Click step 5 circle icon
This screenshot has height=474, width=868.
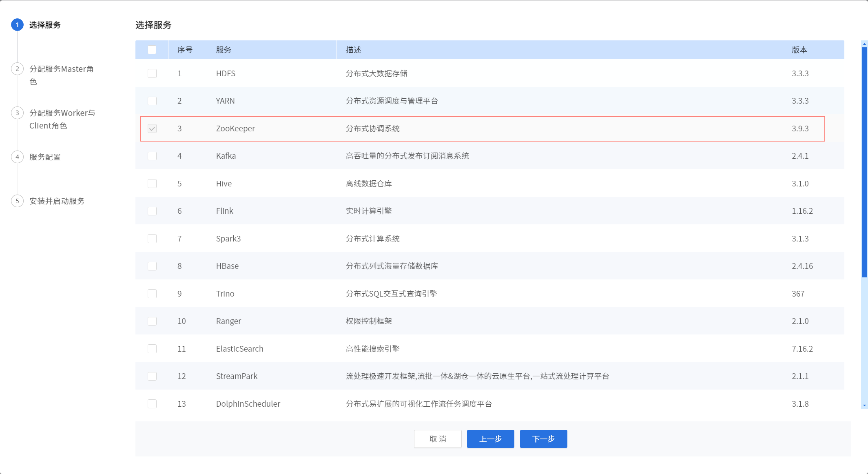pyautogui.click(x=17, y=201)
